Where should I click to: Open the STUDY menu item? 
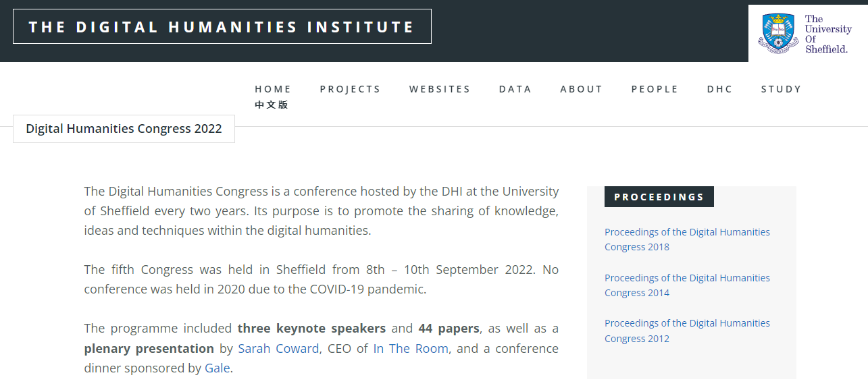tap(782, 89)
